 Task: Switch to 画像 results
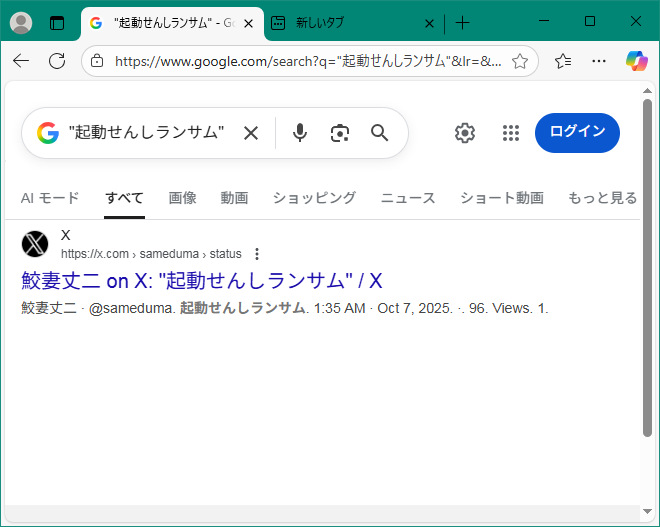click(182, 198)
